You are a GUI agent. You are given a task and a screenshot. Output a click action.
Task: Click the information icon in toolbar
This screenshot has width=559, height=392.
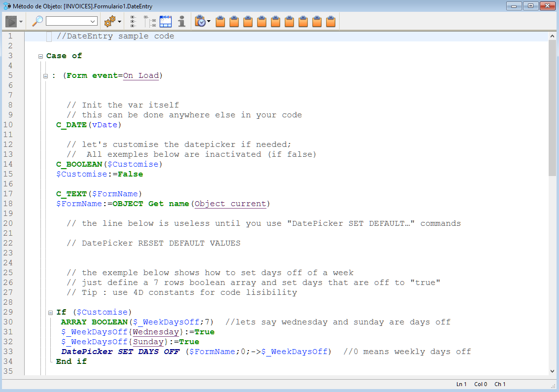pyautogui.click(x=182, y=21)
